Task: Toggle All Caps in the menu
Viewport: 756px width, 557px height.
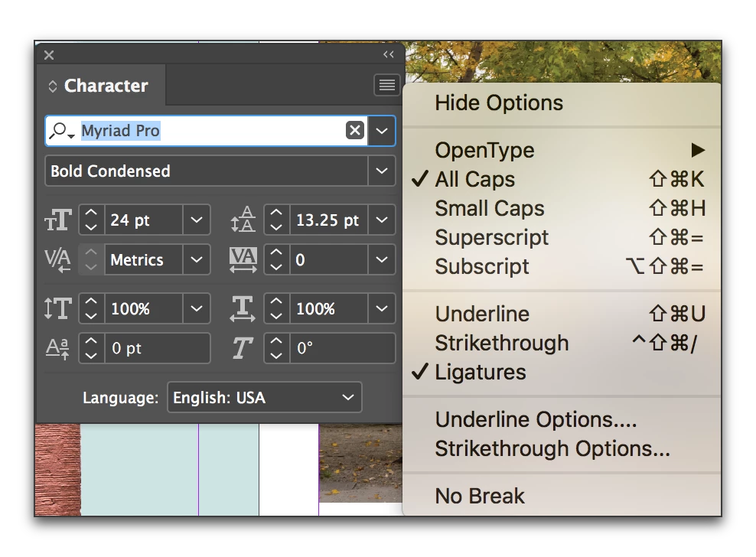Action: (475, 180)
